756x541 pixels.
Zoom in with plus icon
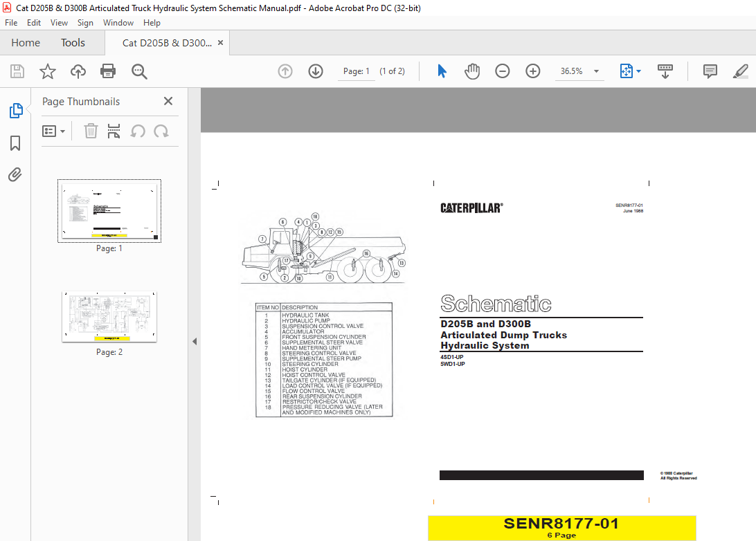pyautogui.click(x=533, y=71)
